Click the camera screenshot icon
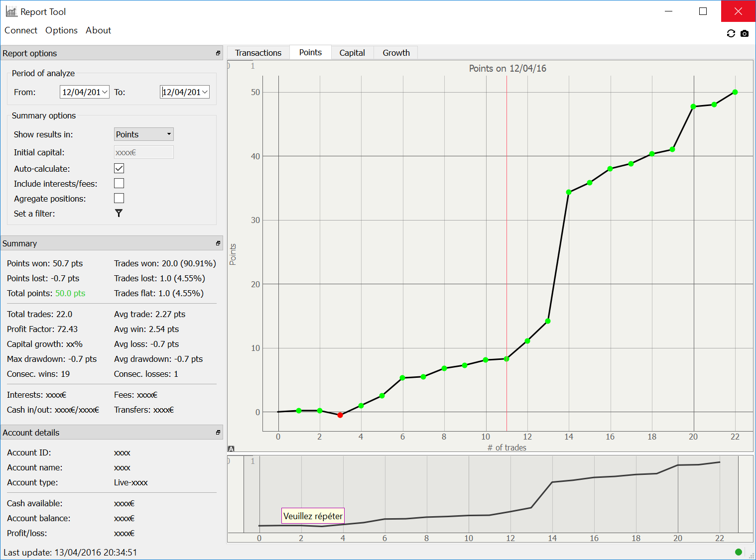The image size is (756, 560). (745, 33)
